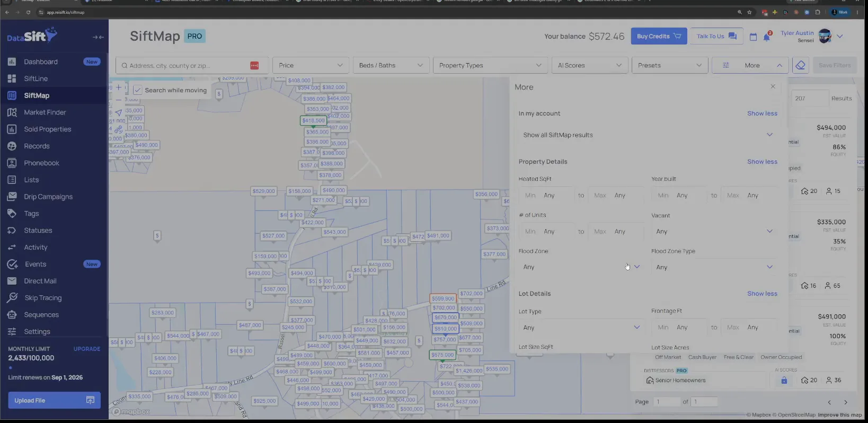868x423 pixels.
Task: Click the Settings sliders icon in sidebar
Action: tap(12, 332)
